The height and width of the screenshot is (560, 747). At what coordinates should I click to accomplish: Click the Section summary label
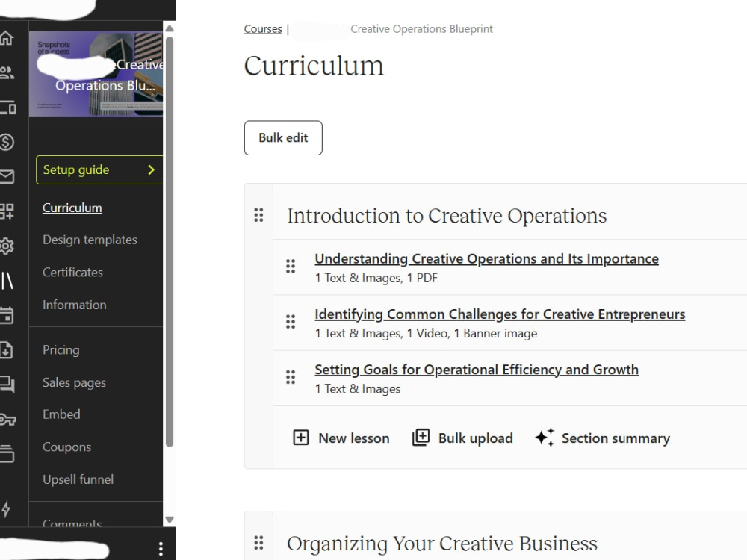tap(616, 438)
